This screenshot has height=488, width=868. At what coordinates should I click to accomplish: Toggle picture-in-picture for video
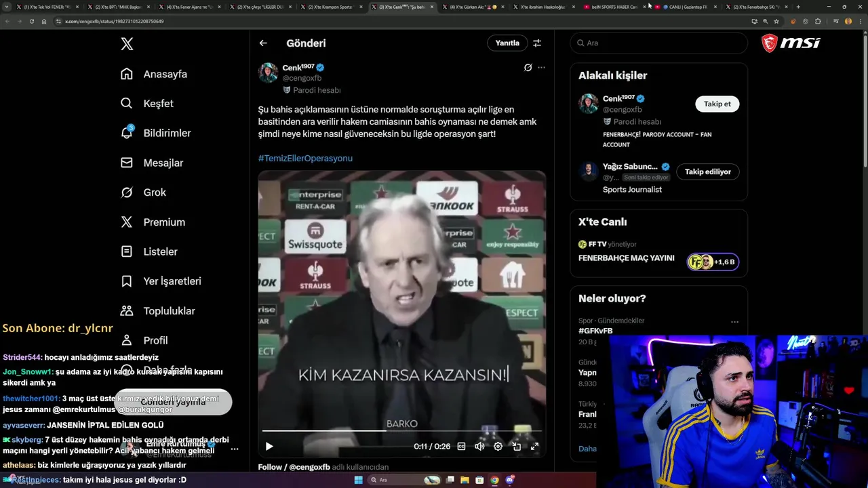pos(517,446)
